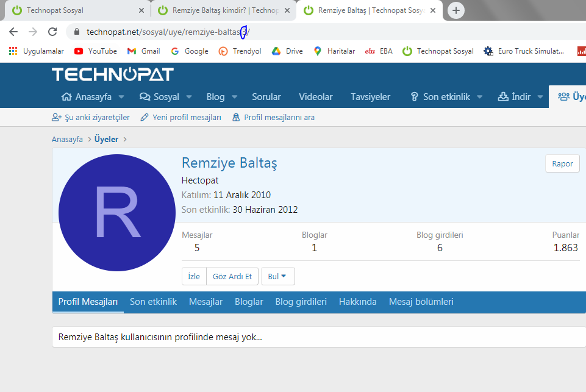
Task: Open new tab with plus button
Action: (x=456, y=10)
